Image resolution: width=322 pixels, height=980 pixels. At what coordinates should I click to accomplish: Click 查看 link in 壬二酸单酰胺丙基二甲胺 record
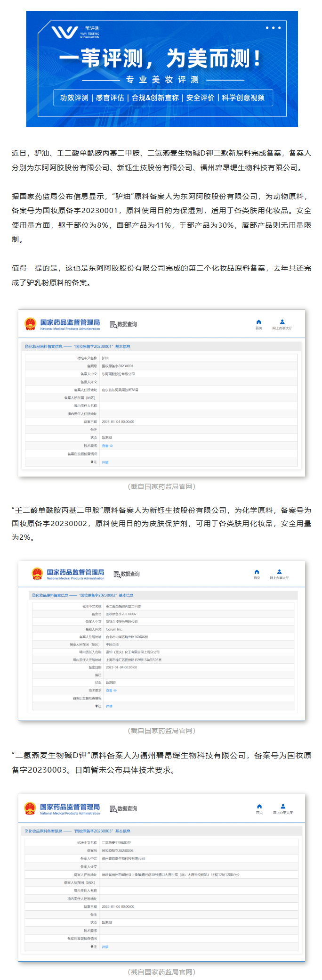click(x=111, y=690)
